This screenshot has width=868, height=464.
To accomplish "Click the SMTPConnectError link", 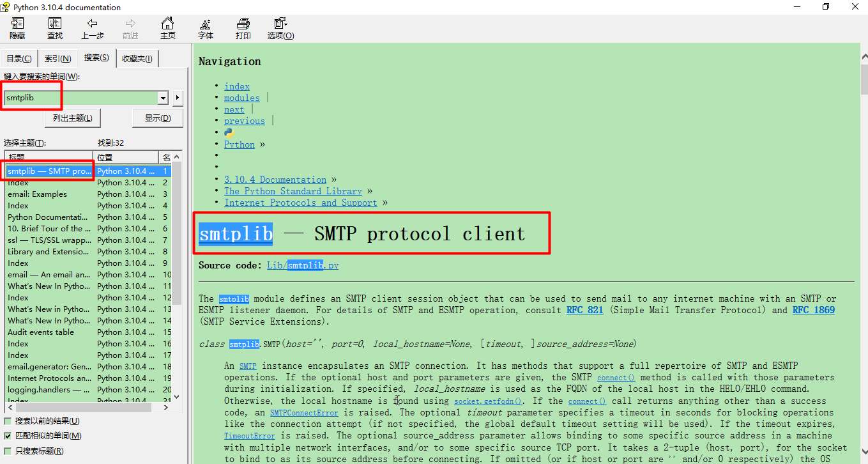I will pos(304,413).
